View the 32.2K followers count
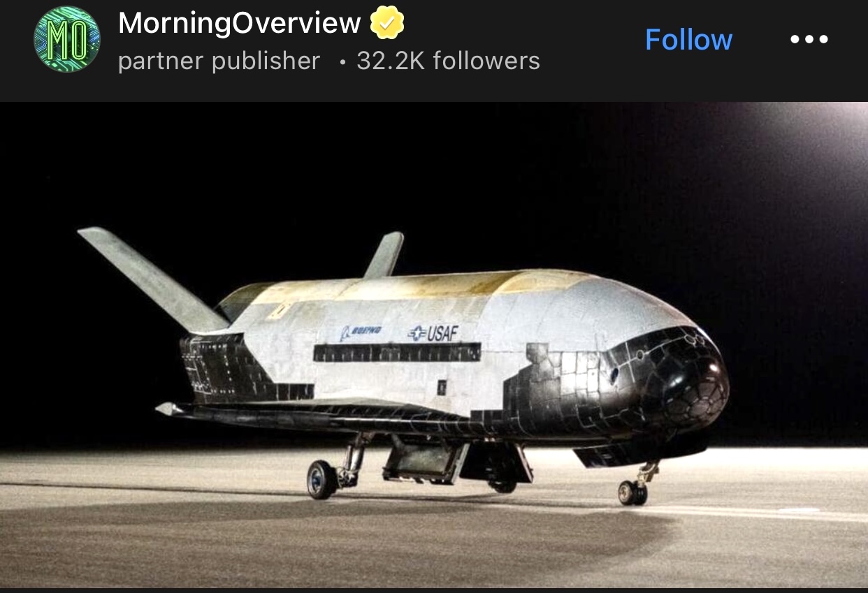Image resolution: width=868 pixels, height=593 pixels. [x=448, y=61]
